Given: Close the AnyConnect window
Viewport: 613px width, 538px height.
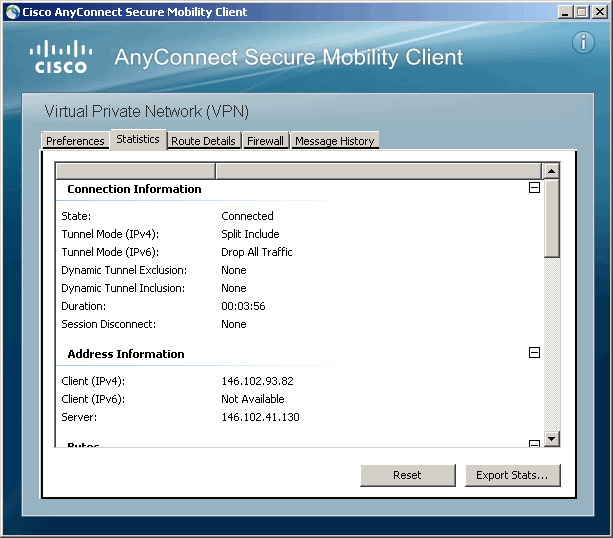Looking at the screenshot, I should (599, 12).
